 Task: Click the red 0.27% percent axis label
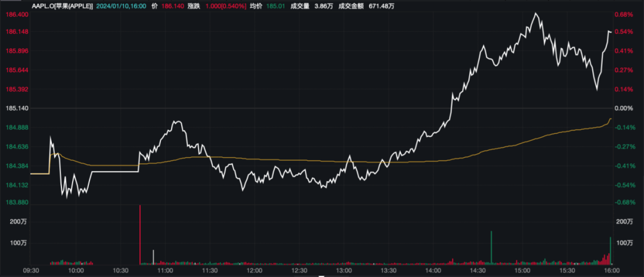click(625, 70)
